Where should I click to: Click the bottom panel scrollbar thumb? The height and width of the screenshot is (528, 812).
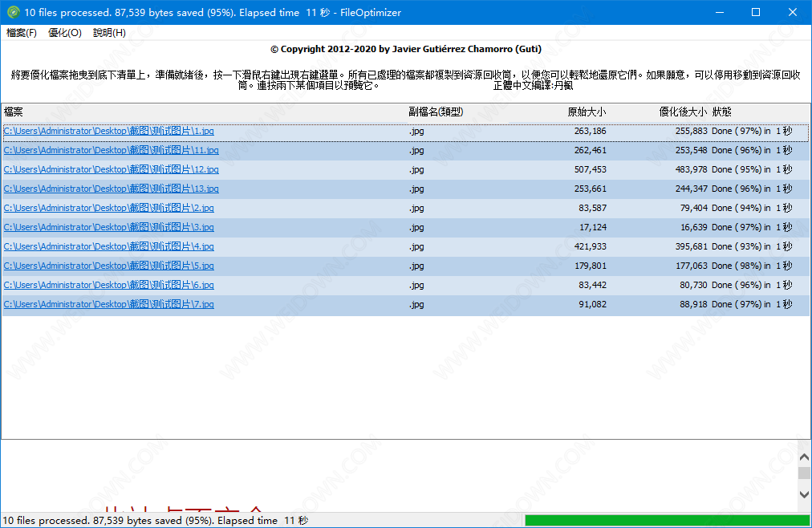pos(804,473)
